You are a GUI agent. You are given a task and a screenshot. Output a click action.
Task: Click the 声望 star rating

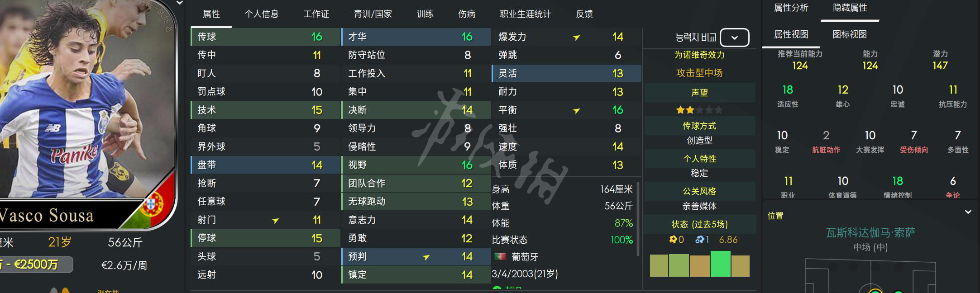(x=699, y=110)
